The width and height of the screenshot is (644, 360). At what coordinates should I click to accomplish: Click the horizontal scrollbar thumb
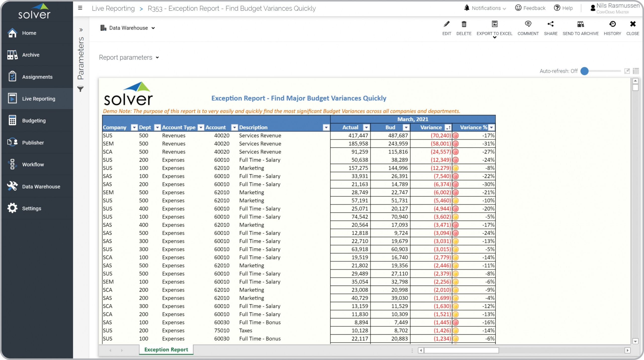pyautogui.click(x=461, y=350)
